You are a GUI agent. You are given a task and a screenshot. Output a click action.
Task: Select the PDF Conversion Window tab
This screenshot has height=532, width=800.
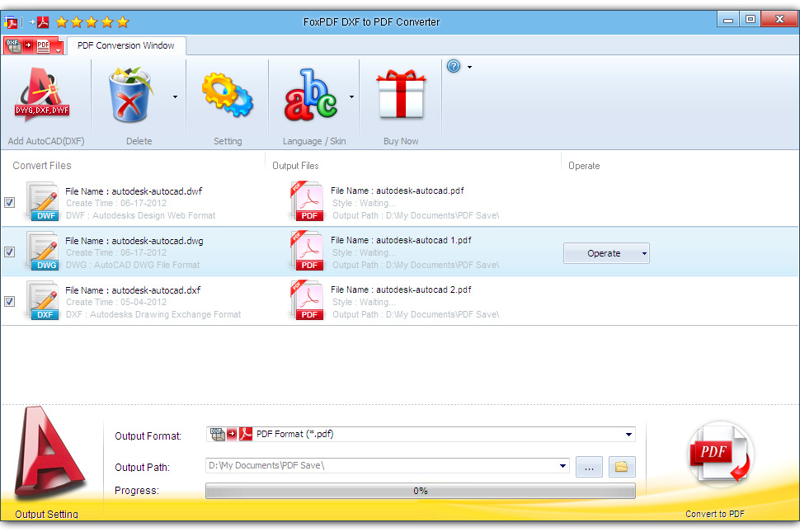(126, 45)
